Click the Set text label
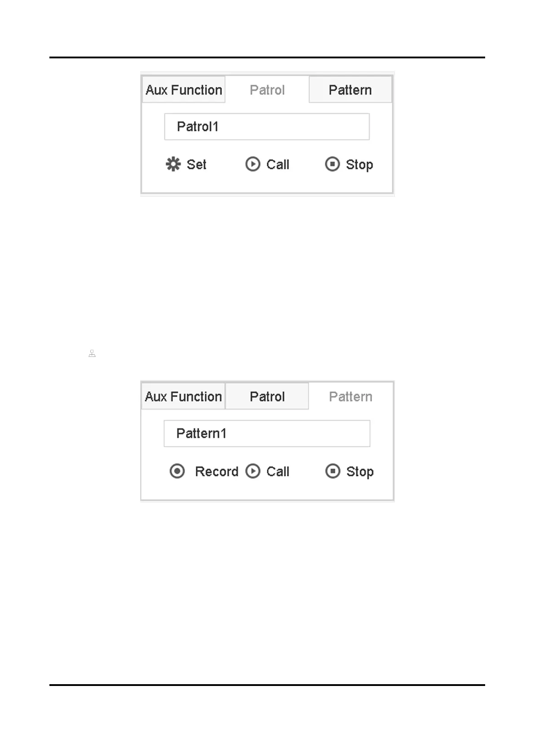The height and width of the screenshot is (756, 535). [196, 165]
